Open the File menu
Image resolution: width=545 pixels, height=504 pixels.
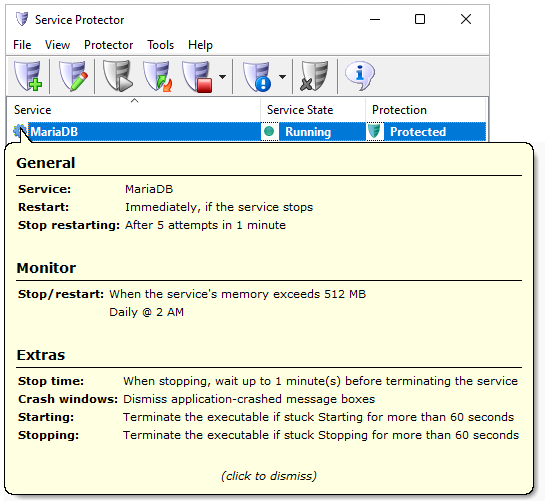pyautogui.click(x=22, y=45)
